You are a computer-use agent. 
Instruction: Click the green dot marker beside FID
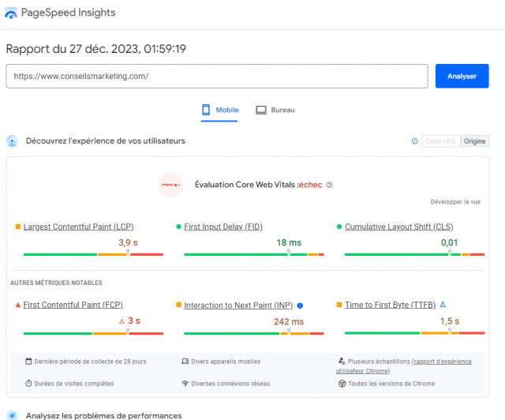(178, 227)
